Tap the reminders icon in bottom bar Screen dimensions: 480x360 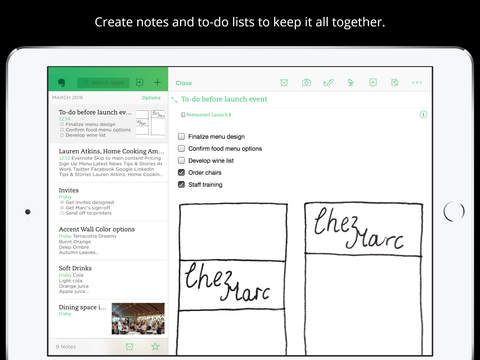point(129,347)
